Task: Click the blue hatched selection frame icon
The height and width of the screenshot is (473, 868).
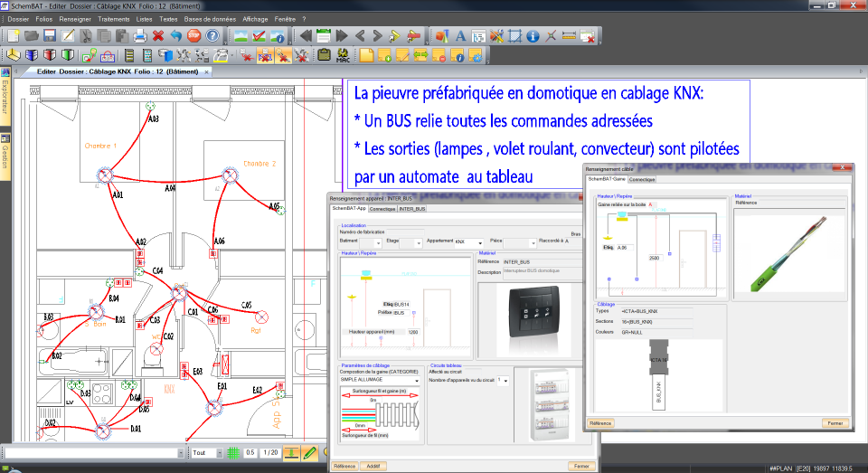Action: click(514, 36)
